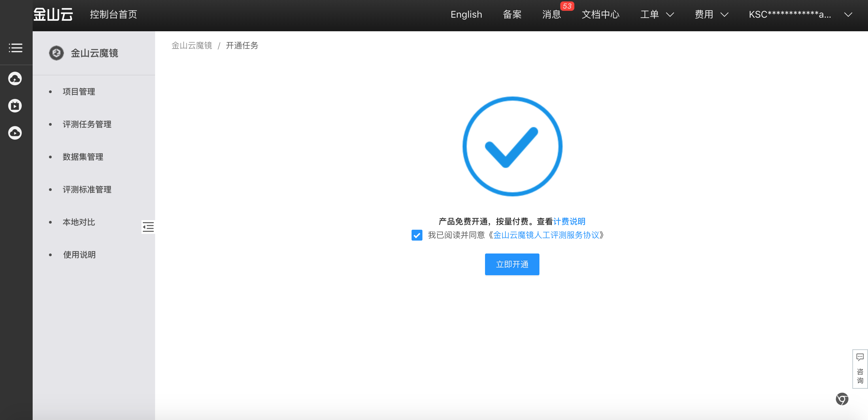Open 文档中心 in top bar
The height and width of the screenshot is (420, 868).
pyautogui.click(x=601, y=14)
